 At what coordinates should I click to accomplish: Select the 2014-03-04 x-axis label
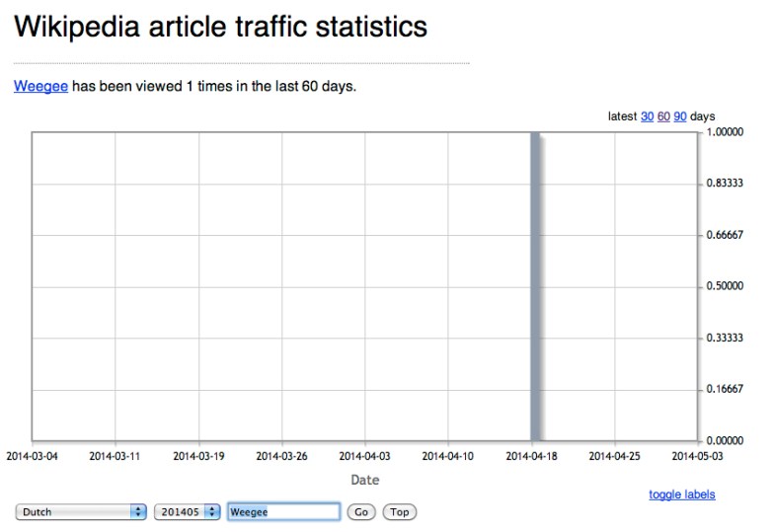tap(33, 456)
